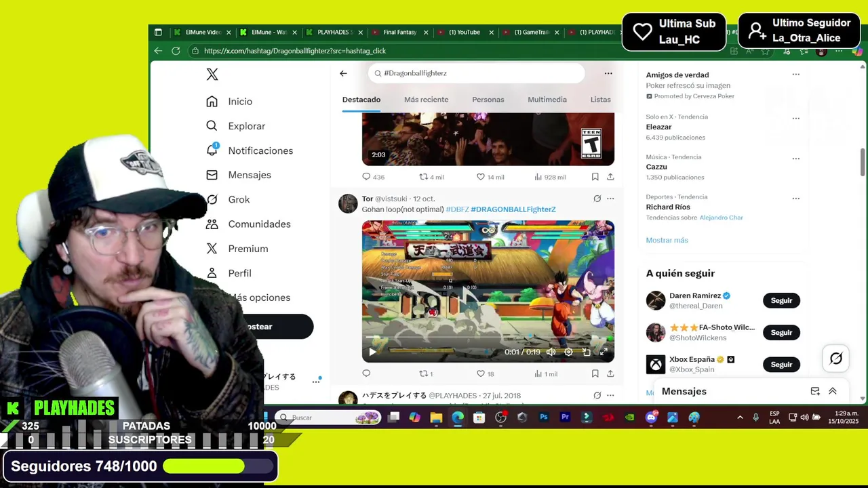Mute the Gohan loop video

pyautogui.click(x=551, y=352)
